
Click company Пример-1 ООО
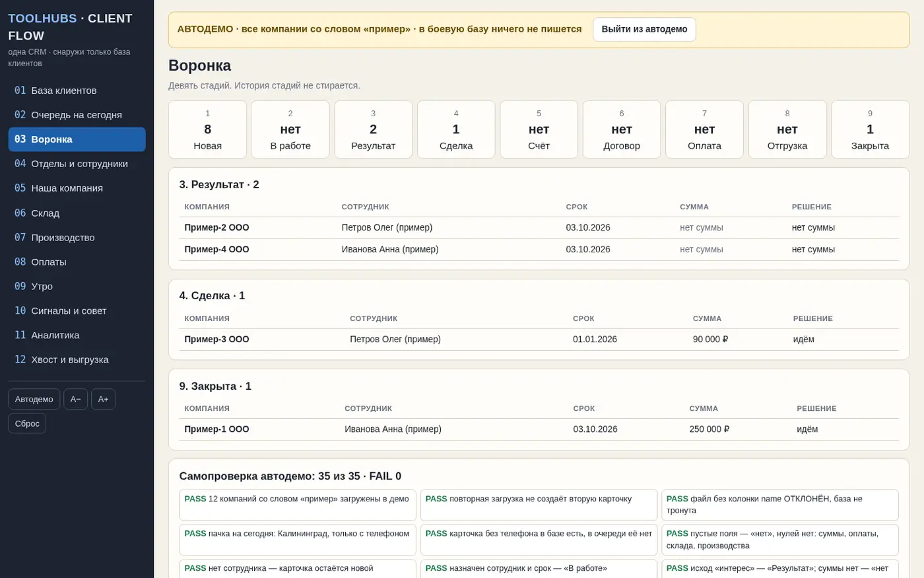click(x=216, y=429)
